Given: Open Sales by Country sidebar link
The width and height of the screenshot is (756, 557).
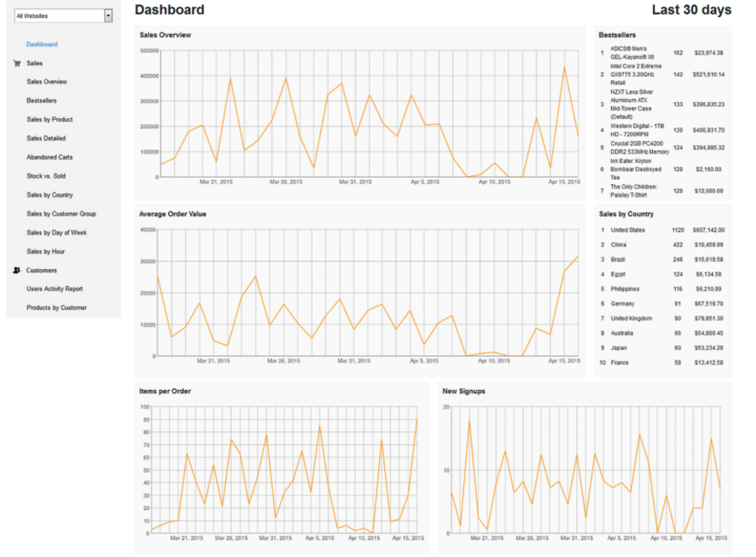Looking at the screenshot, I should (x=49, y=195).
